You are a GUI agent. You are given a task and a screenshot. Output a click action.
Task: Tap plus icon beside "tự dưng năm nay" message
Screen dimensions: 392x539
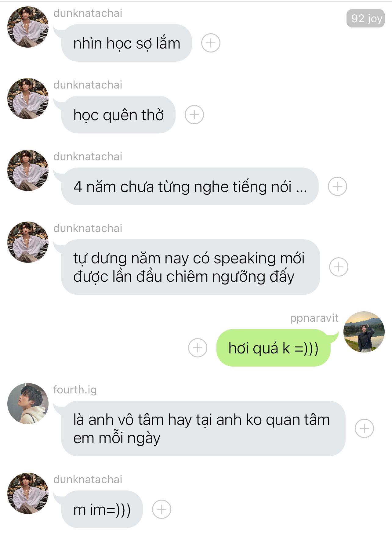[339, 267]
